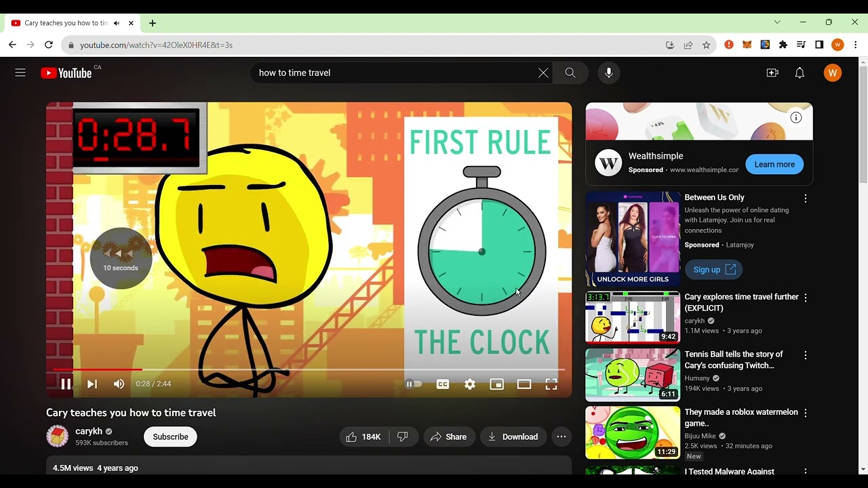Start voice search with the microphone
Image resolution: width=868 pixels, height=488 pixels.
click(609, 73)
